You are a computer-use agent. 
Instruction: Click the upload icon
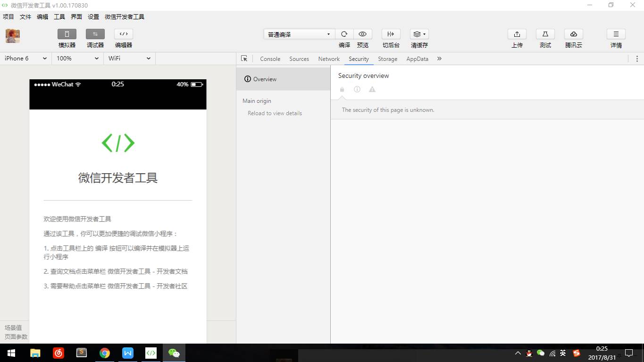pos(517,34)
